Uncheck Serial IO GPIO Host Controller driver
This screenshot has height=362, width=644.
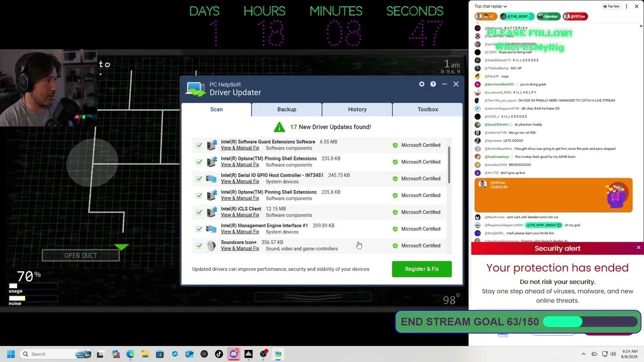pos(199,178)
